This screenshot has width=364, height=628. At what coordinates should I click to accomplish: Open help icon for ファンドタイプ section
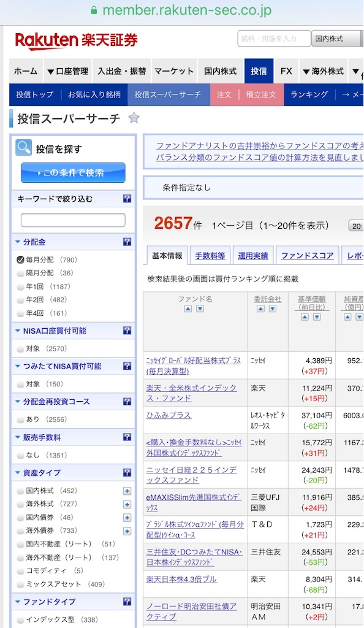point(127,601)
